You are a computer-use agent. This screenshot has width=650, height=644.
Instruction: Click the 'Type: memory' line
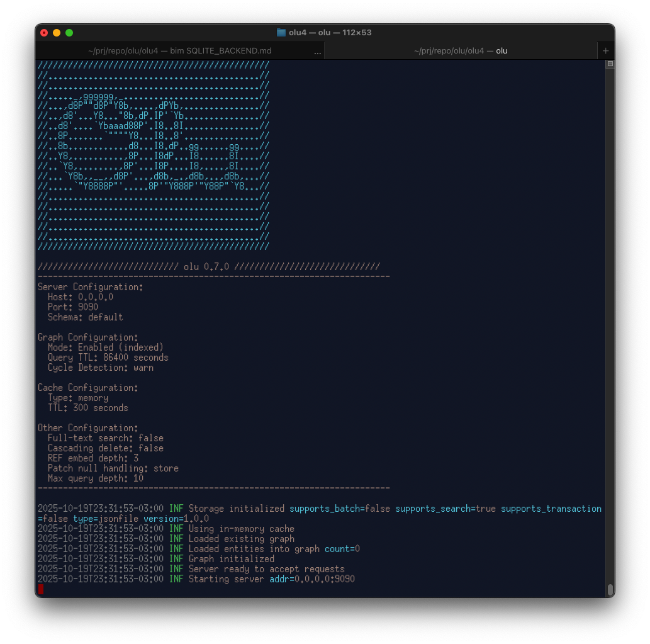point(78,398)
